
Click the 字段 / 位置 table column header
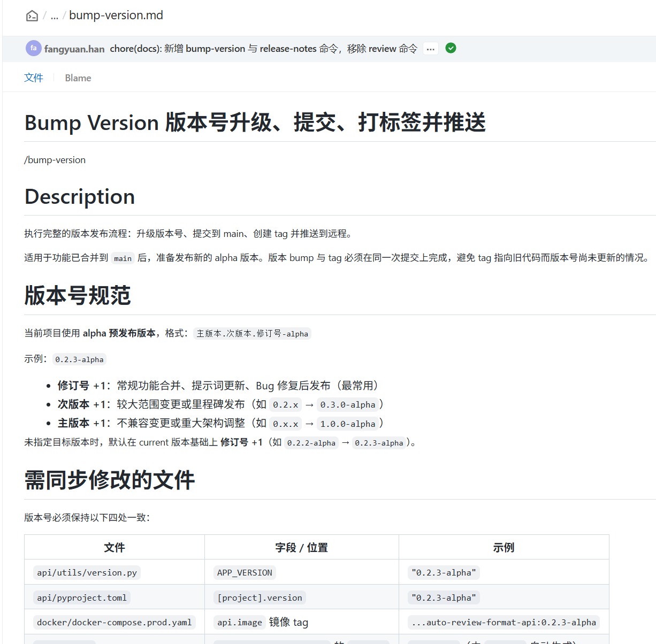pyautogui.click(x=302, y=547)
